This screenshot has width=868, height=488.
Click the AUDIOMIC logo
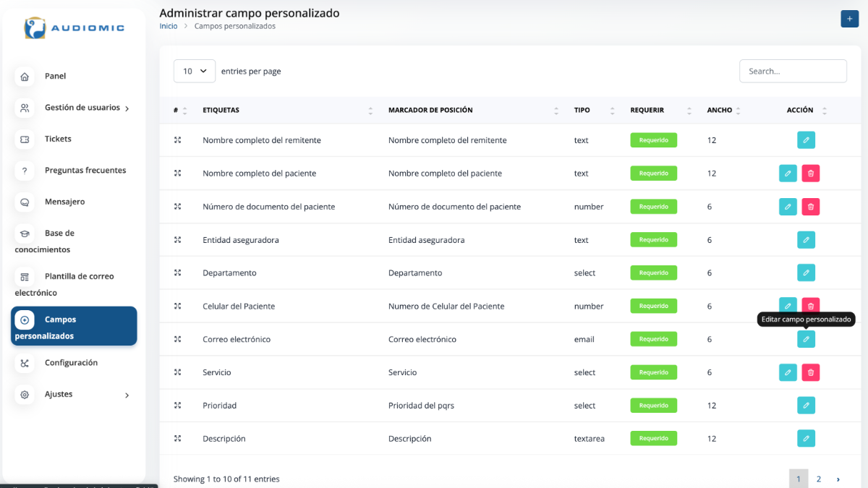[74, 28]
